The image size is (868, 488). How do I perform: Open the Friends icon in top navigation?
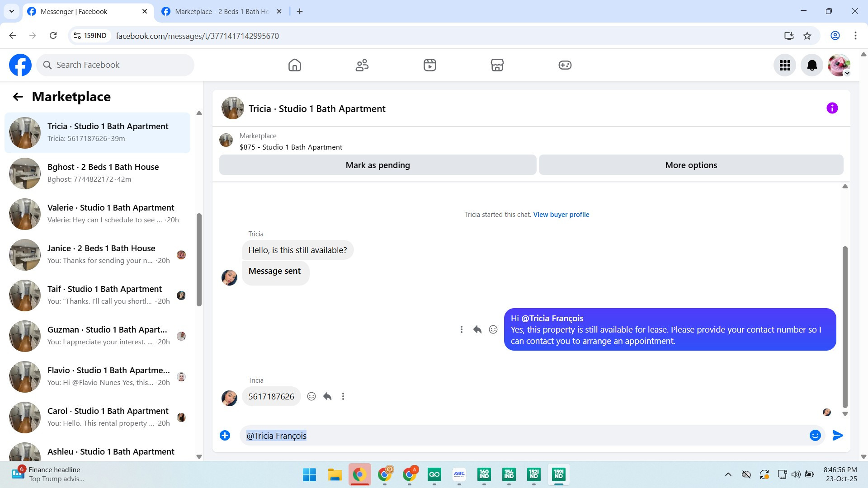point(362,65)
